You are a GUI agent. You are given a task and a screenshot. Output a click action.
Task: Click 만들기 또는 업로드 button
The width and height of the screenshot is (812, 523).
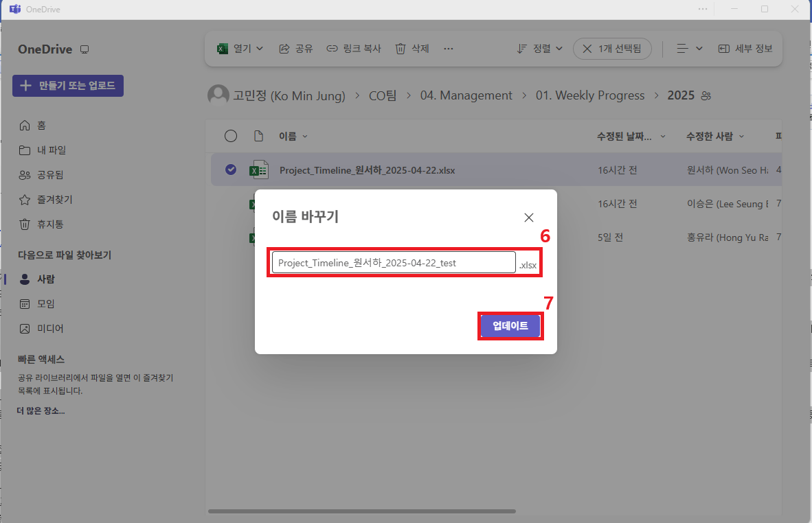coord(68,85)
